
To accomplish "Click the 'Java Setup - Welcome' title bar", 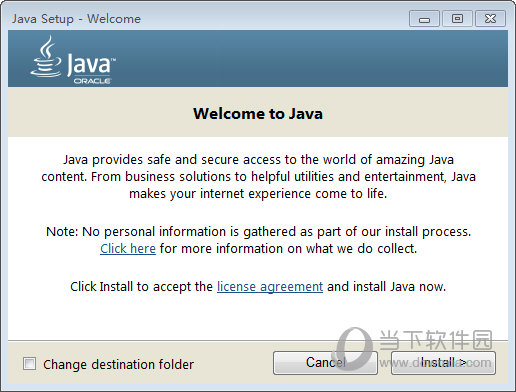I will [x=76, y=19].
